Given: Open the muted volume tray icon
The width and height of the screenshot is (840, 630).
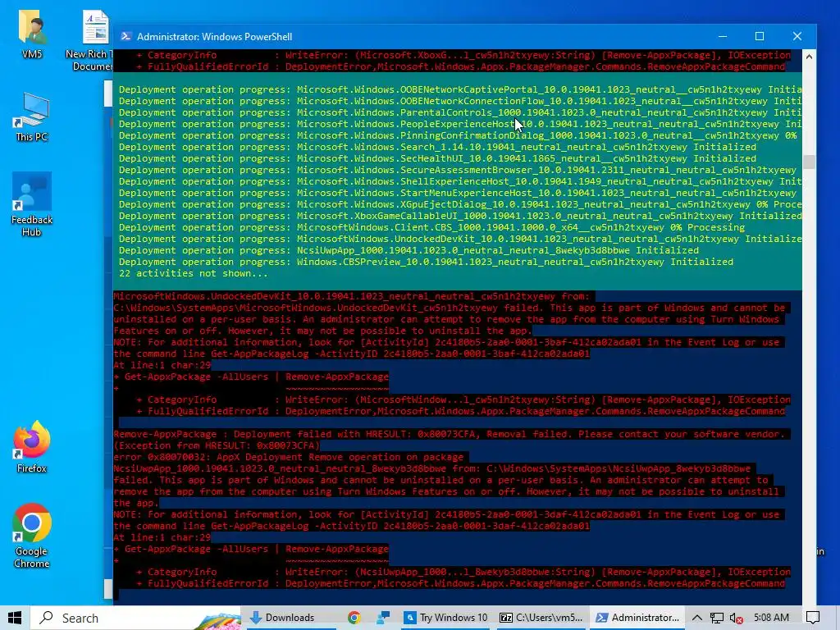Looking at the screenshot, I should (737, 618).
